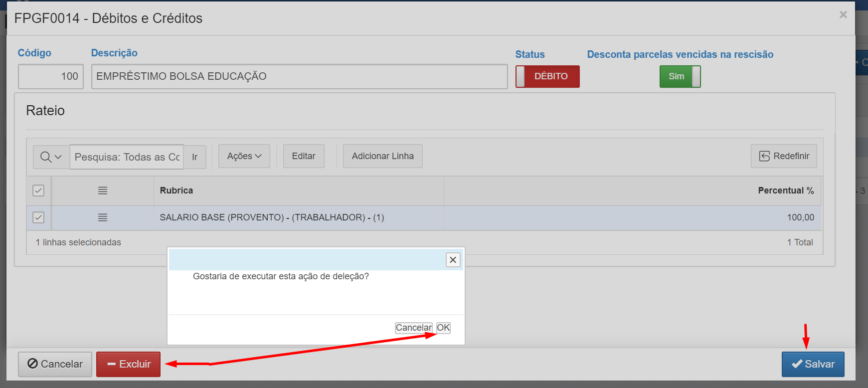Toggle the DÉBITO status switch
Viewport: 868px width, 388px height.
click(547, 76)
